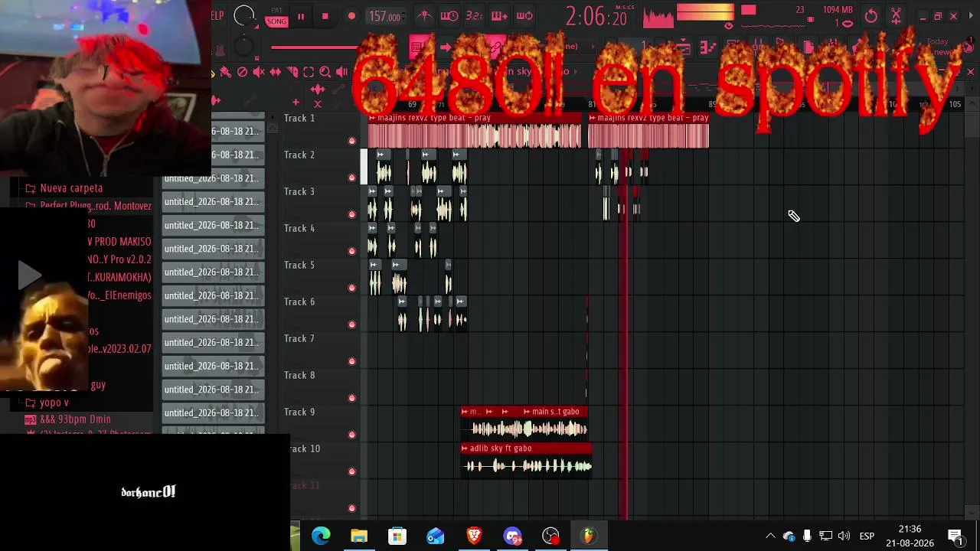Click the song position slider
The image size is (980, 551).
[x=314, y=47]
